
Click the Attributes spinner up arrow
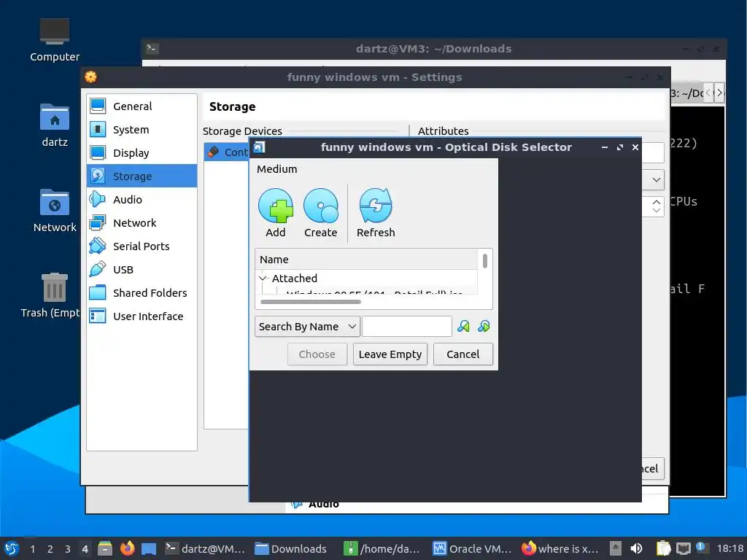click(657, 202)
